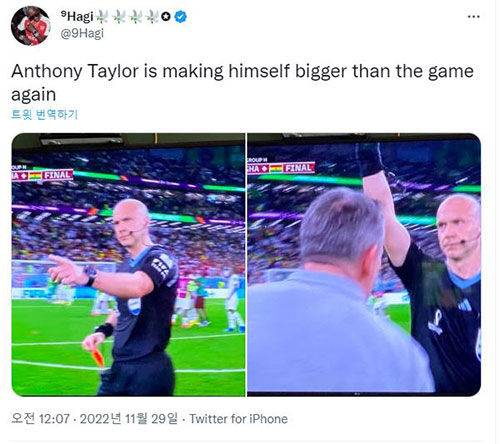Image resolution: width=500 pixels, height=444 pixels.
Task: Select the tweet text about Anthony Taylor
Action: tap(242, 83)
